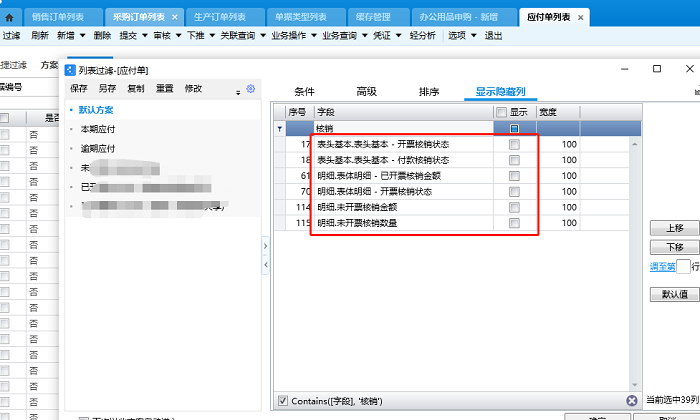Open scheme settings gear icon

point(251,88)
